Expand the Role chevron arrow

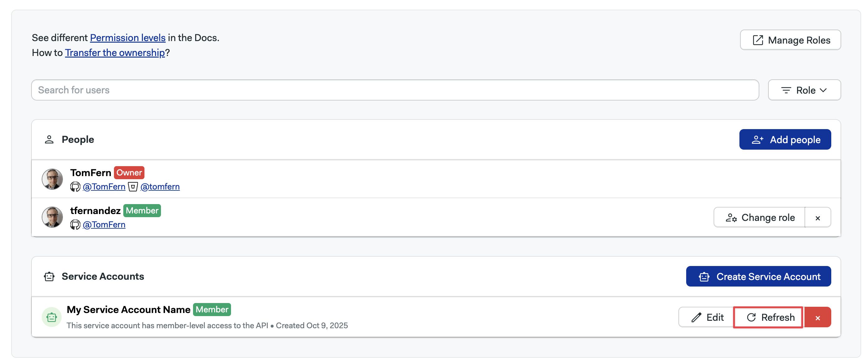point(823,90)
